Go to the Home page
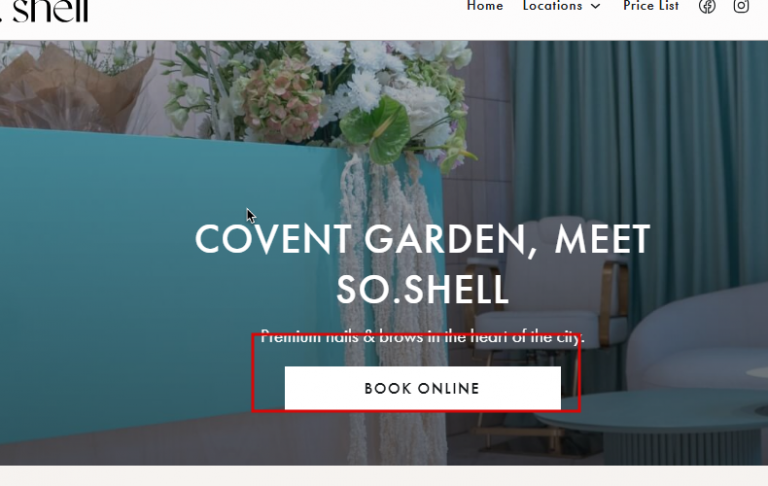Screen dimensions: 768x486 pos(485,6)
